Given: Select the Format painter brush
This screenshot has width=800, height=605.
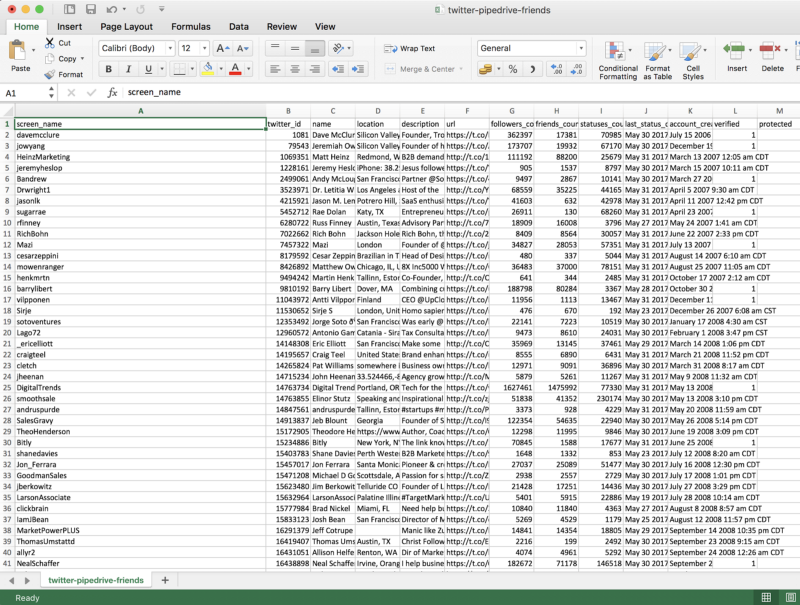Looking at the screenshot, I should tap(50, 74).
